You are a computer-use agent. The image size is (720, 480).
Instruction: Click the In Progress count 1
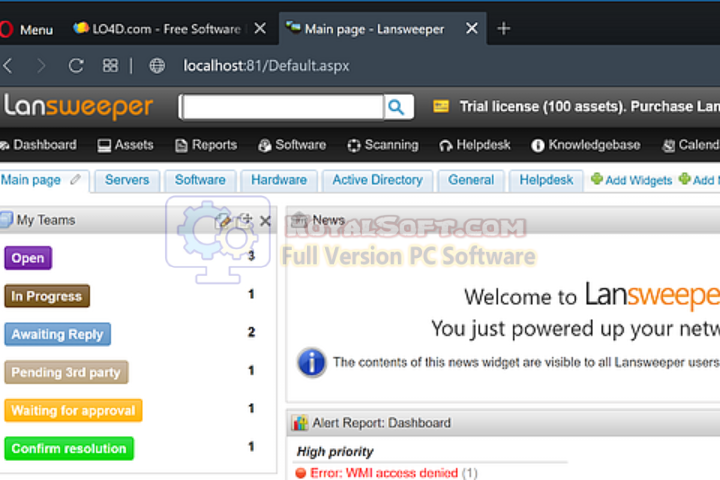tap(251, 294)
